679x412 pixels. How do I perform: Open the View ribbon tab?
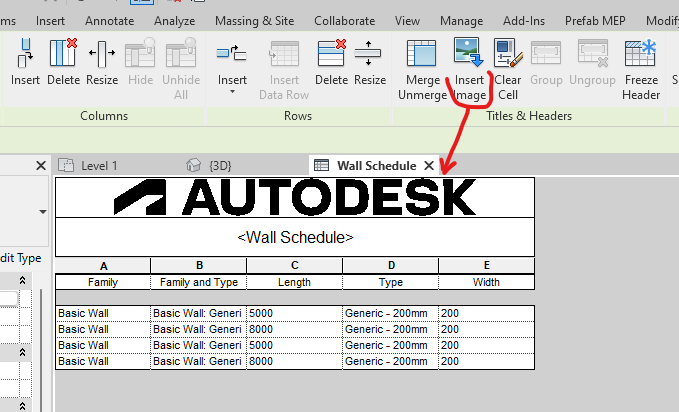tap(407, 21)
